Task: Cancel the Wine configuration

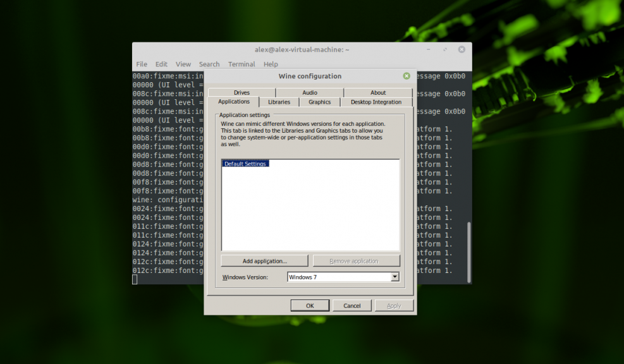Action: point(352,305)
